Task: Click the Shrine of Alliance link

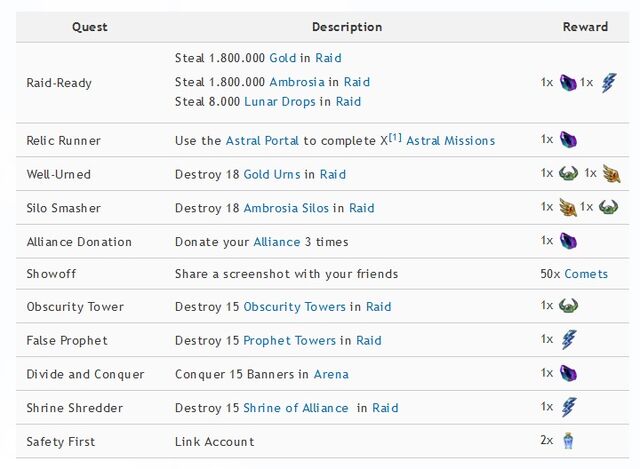Action: [x=296, y=408]
